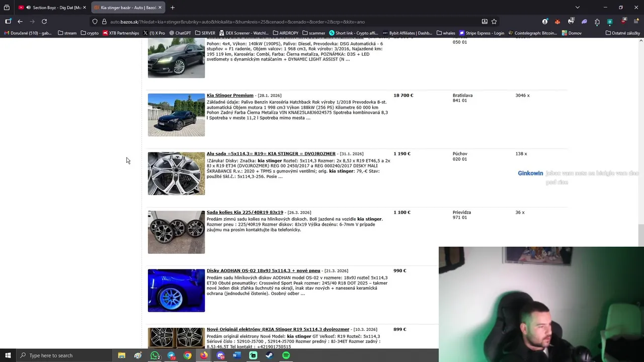Screen dimensions: 644x362
Task: Open the crypto bookmarks folder
Action: click(x=90, y=33)
